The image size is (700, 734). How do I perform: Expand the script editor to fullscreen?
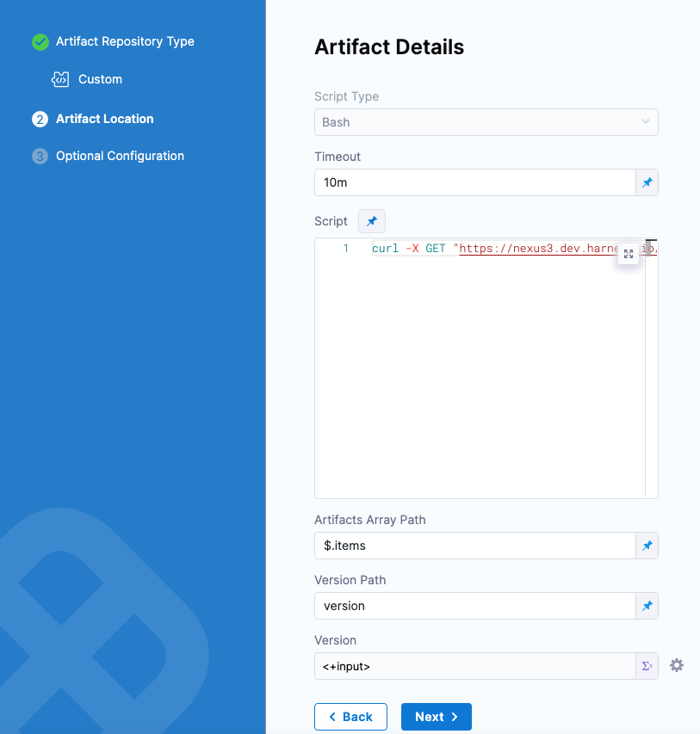click(629, 254)
